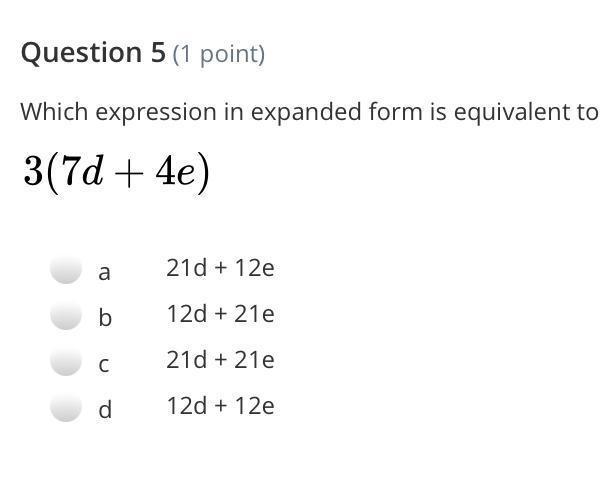Click the leading 3 in the expression
The height and width of the screenshot is (498, 615).
point(33,172)
